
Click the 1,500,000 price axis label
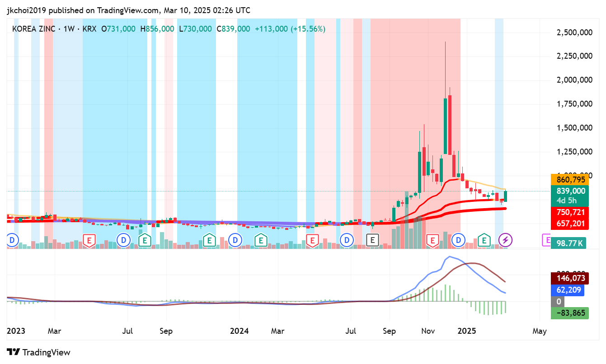[574, 128]
